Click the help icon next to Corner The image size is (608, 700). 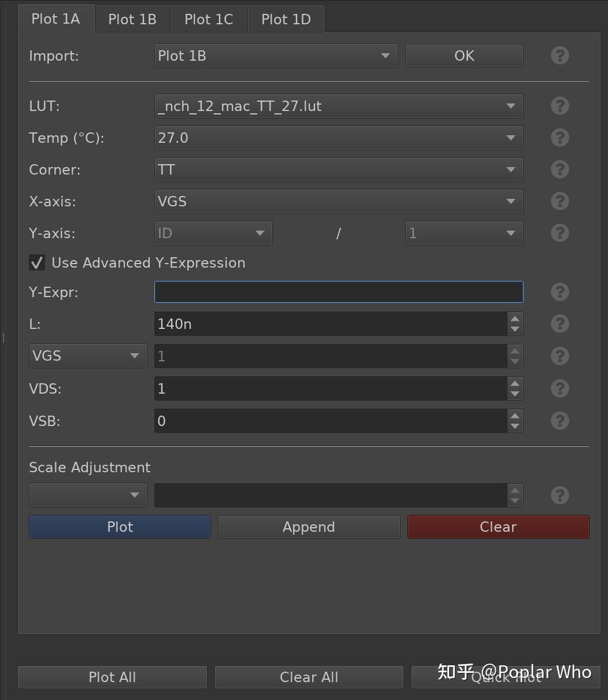(559, 169)
